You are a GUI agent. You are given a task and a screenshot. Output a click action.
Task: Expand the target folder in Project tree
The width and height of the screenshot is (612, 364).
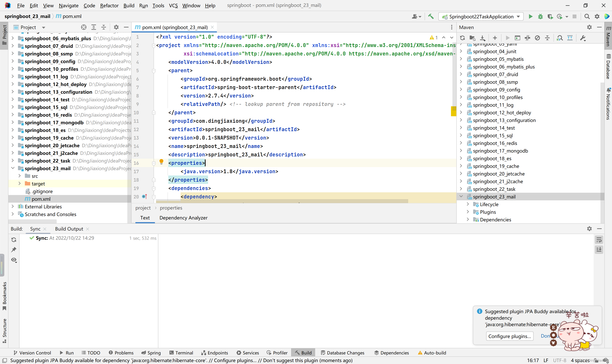pyautogui.click(x=20, y=184)
